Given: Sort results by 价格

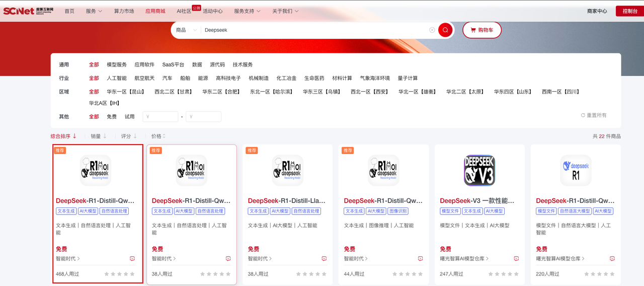Looking at the screenshot, I should click(x=158, y=136).
